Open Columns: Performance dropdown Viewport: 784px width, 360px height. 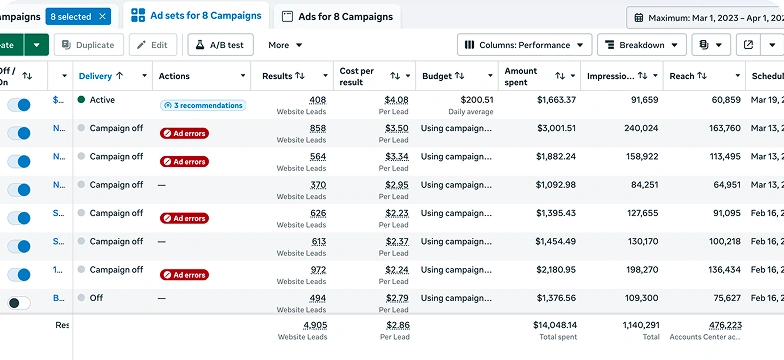pyautogui.click(x=524, y=45)
